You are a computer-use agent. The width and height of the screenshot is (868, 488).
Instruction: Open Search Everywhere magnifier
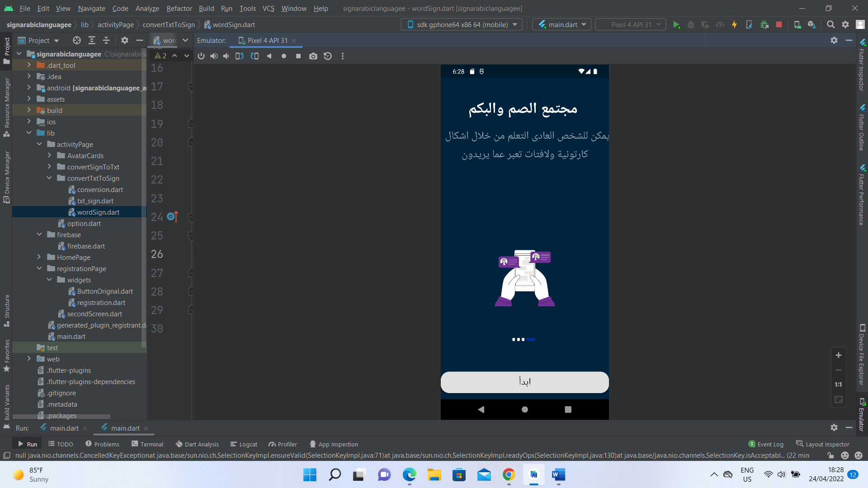[831, 24]
